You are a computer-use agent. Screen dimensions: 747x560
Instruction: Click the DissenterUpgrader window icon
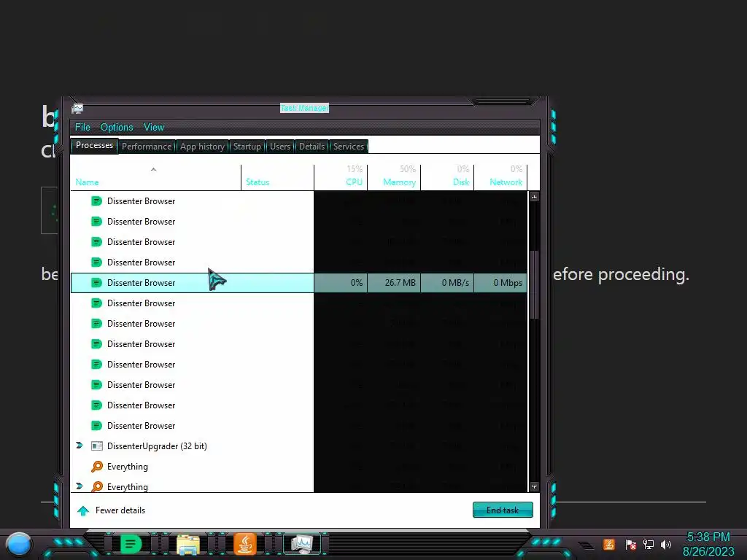point(97,446)
